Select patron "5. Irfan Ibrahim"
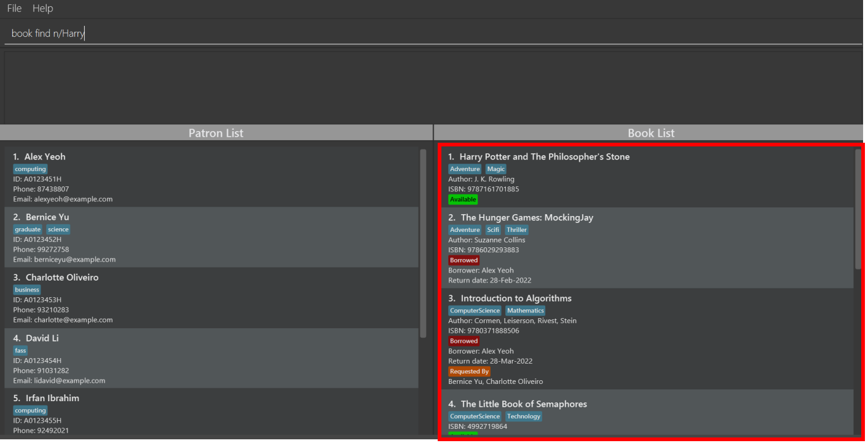Screen dimensions: 868x443 (x=211, y=412)
